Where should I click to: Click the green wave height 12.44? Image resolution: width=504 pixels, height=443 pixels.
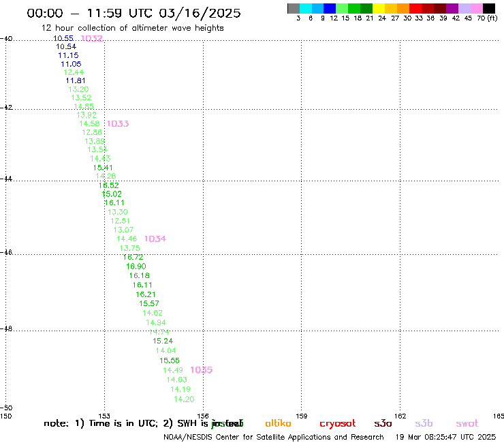(x=74, y=72)
